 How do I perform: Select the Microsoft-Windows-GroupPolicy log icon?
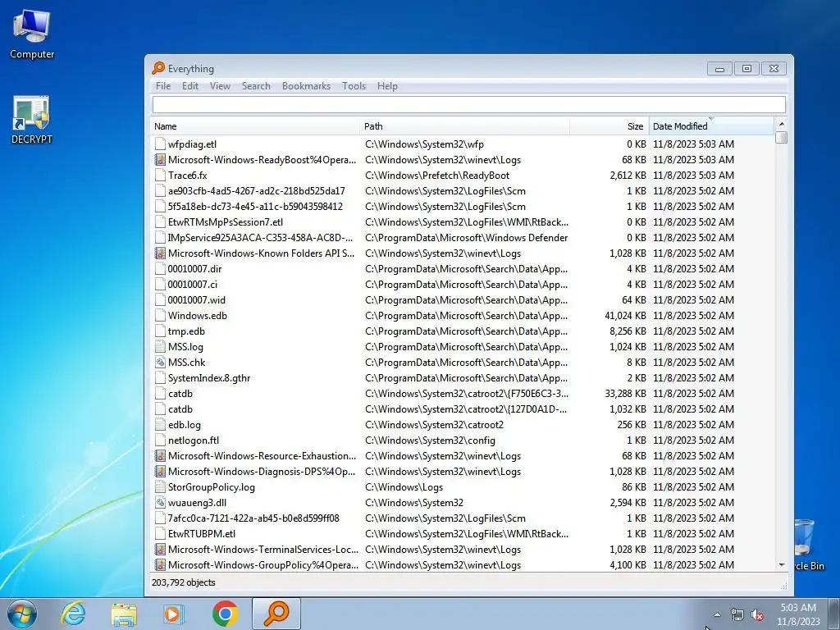click(160, 564)
